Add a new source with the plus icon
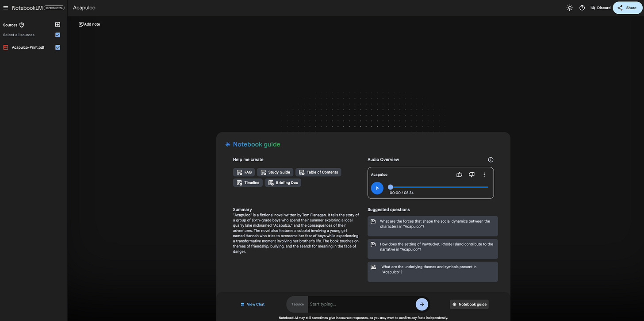Image resolution: width=644 pixels, height=321 pixels. [x=57, y=25]
